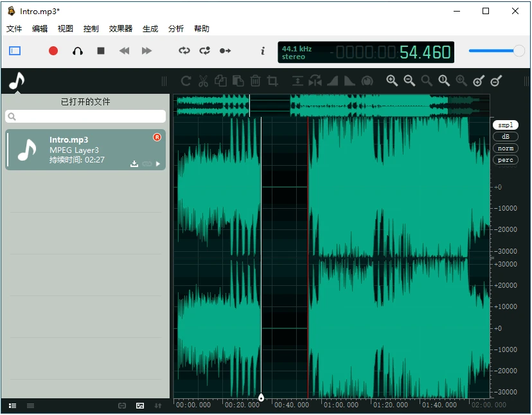Switch vertical scale to dB mode

tap(505, 136)
